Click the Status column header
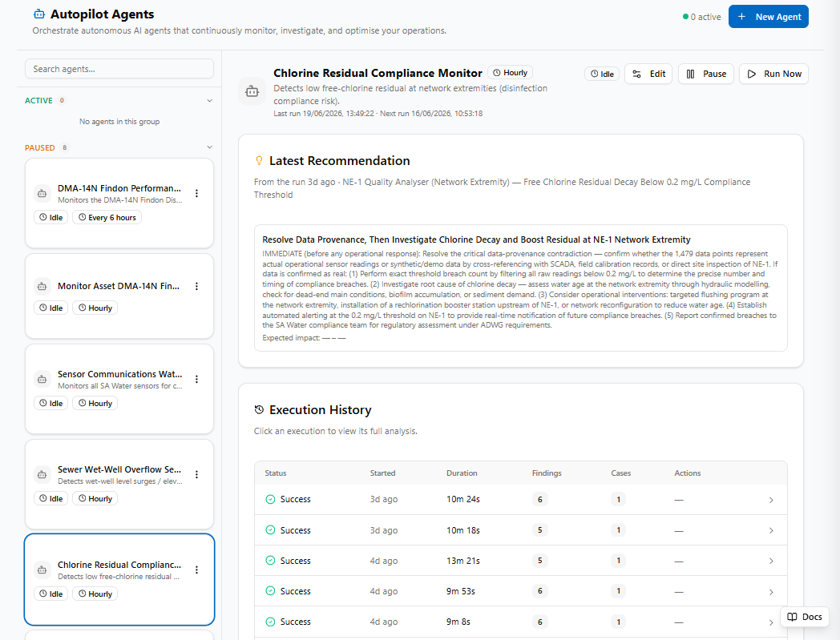 click(x=276, y=473)
